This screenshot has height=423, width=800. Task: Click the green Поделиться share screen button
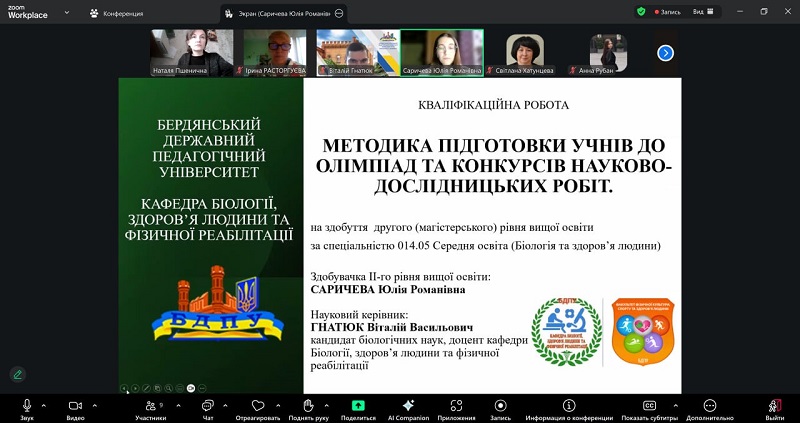click(358, 406)
